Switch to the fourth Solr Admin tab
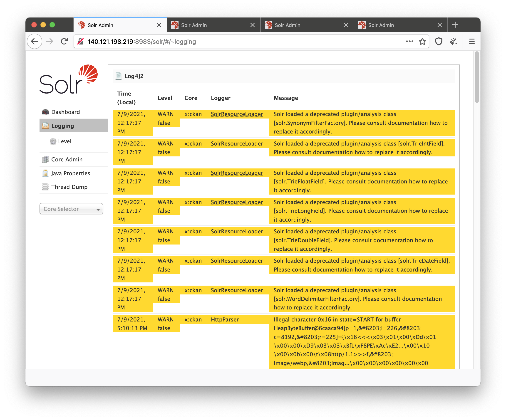The width and height of the screenshot is (506, 420). (400, 25)
